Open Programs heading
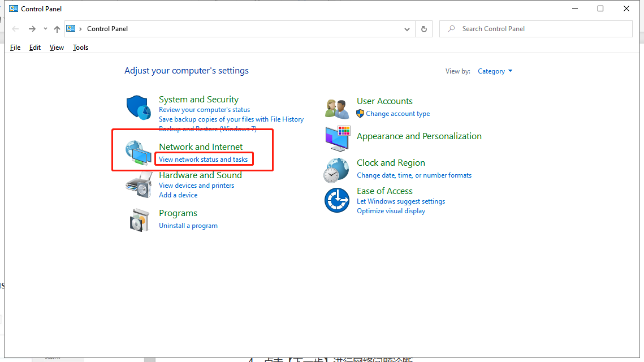 [x=178, y=213]
